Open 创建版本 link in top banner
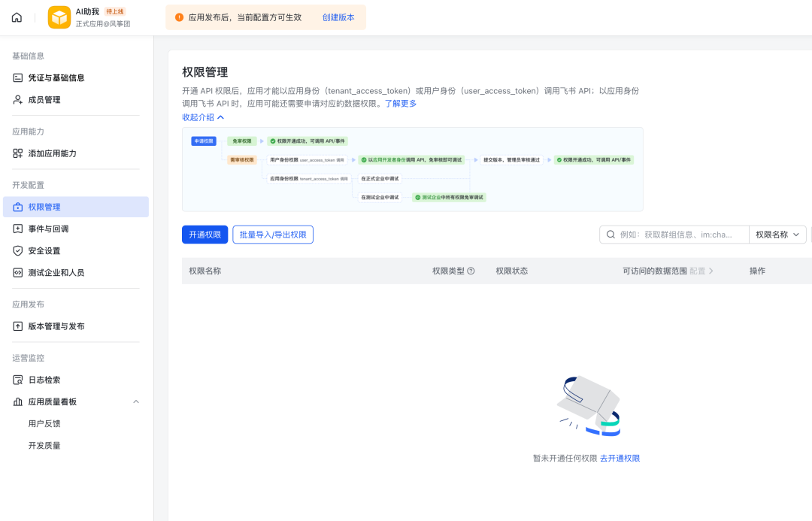The image size is (812, 521). (338, 17)
